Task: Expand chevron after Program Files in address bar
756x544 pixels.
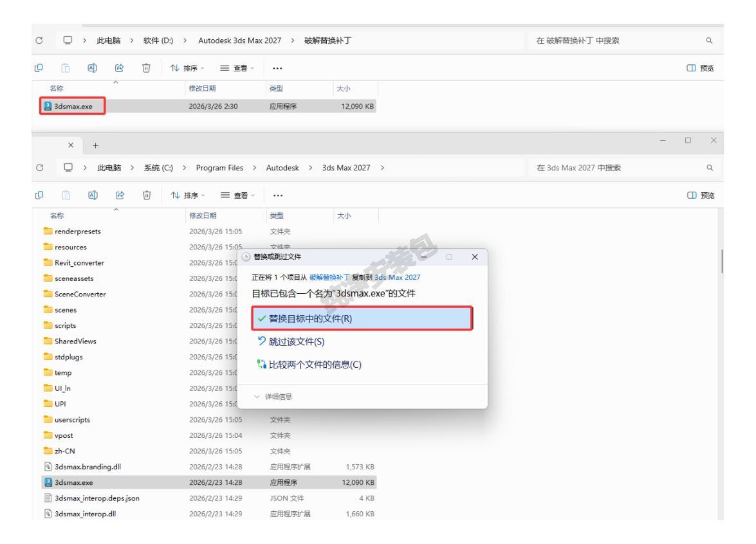Action: coord(255,168)
